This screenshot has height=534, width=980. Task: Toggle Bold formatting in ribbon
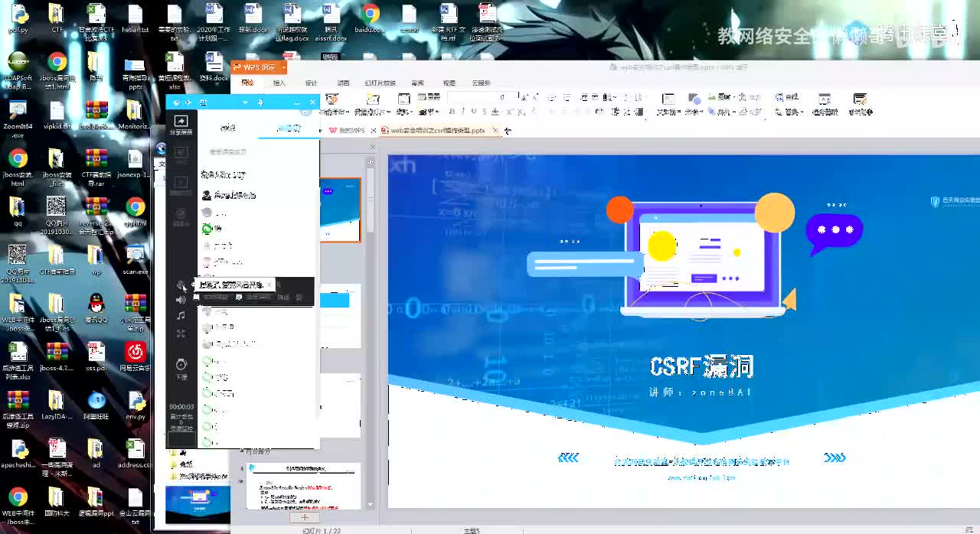(452, 112)
